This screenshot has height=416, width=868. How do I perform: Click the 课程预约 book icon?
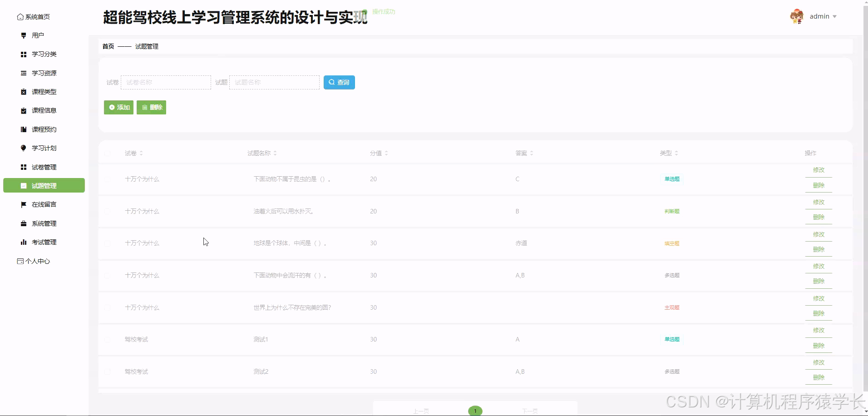(24, 129)
